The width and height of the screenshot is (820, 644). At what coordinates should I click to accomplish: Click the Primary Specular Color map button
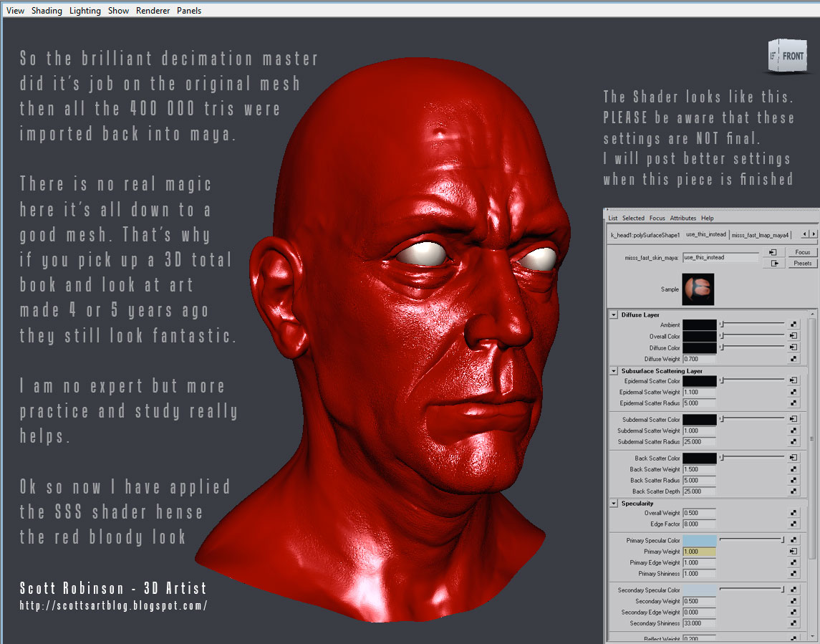tap(794, 540)
